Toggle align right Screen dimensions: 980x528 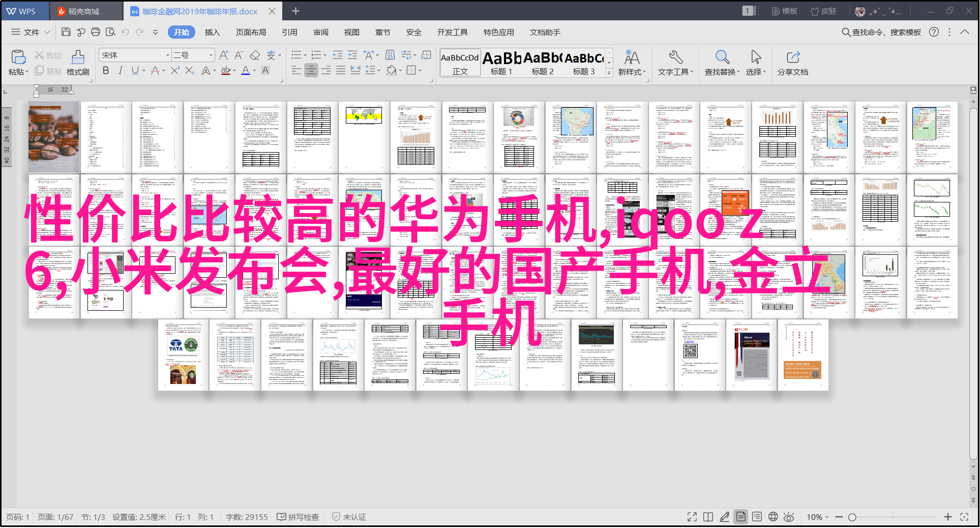[x=326, y=70]
